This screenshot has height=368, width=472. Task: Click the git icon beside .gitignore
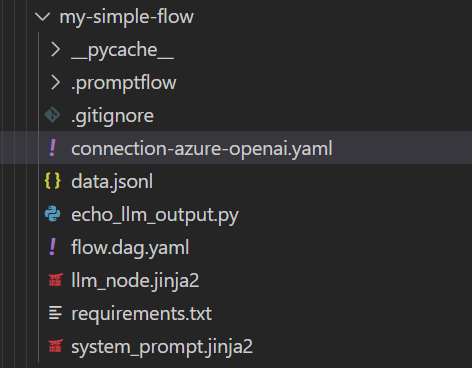(53, 115)
